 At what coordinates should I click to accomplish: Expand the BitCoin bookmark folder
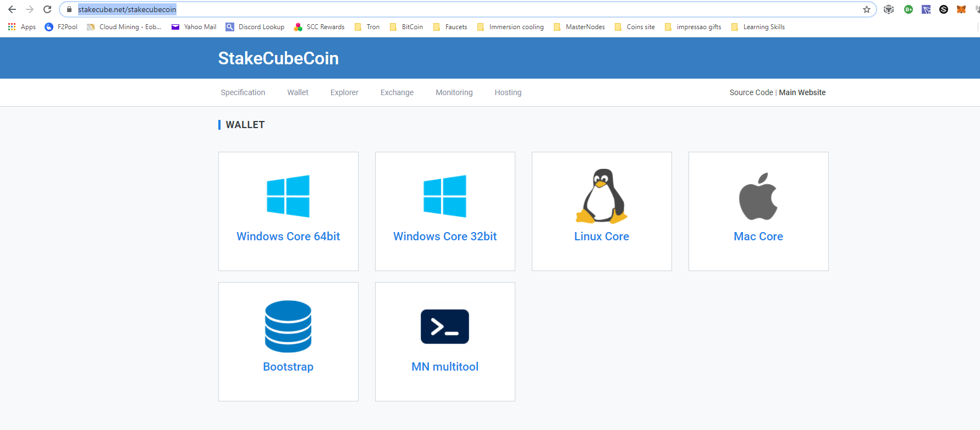tap(406, 27)
